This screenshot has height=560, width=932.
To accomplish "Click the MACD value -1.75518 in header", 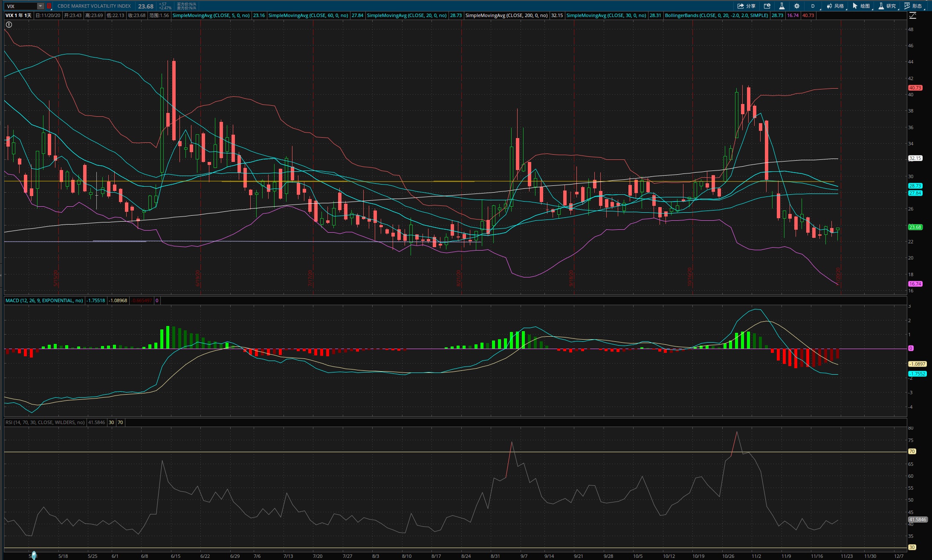I will click(x=96, y=300).
